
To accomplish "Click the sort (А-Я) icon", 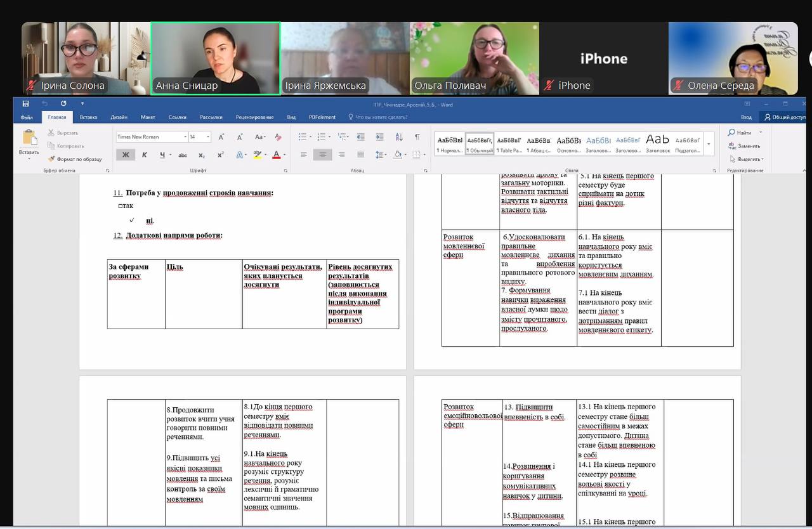I will point(398,137).
